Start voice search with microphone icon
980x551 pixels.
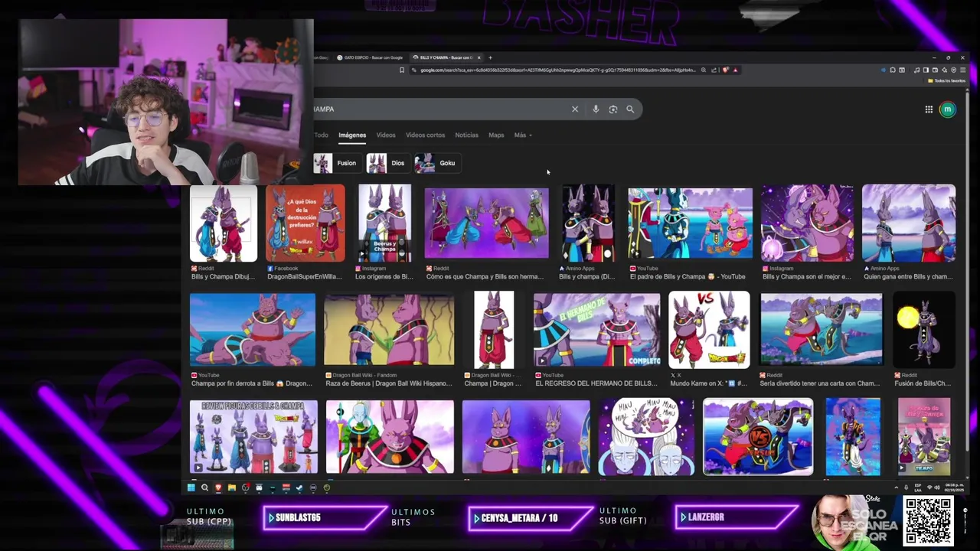596,109
